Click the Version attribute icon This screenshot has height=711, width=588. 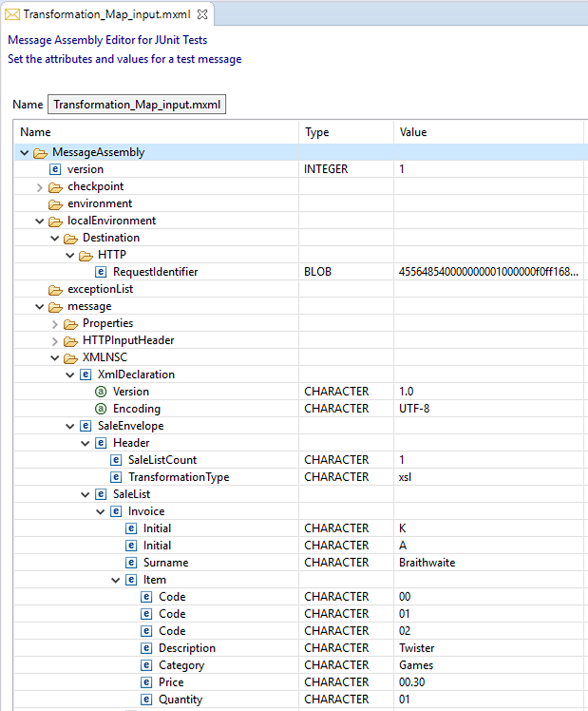[101, 392]
